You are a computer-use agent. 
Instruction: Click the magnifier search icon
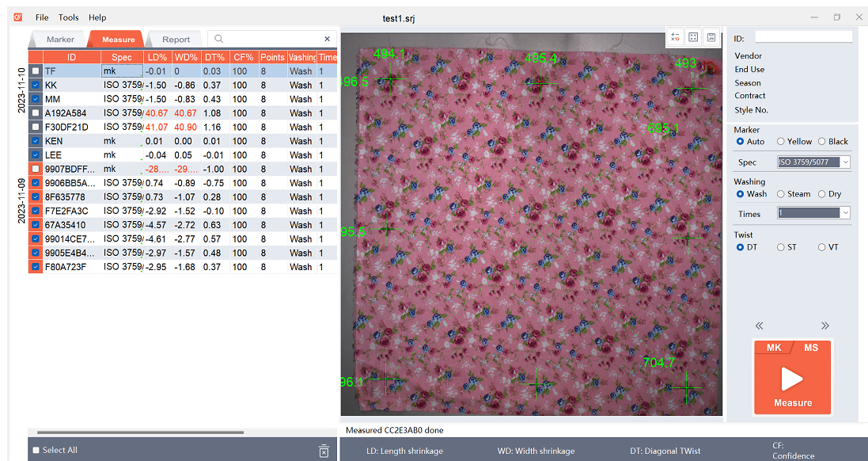(219, 39)
